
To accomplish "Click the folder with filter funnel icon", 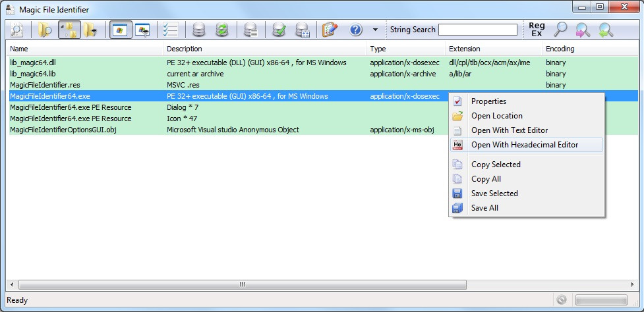I will click(x=91, y=30).
